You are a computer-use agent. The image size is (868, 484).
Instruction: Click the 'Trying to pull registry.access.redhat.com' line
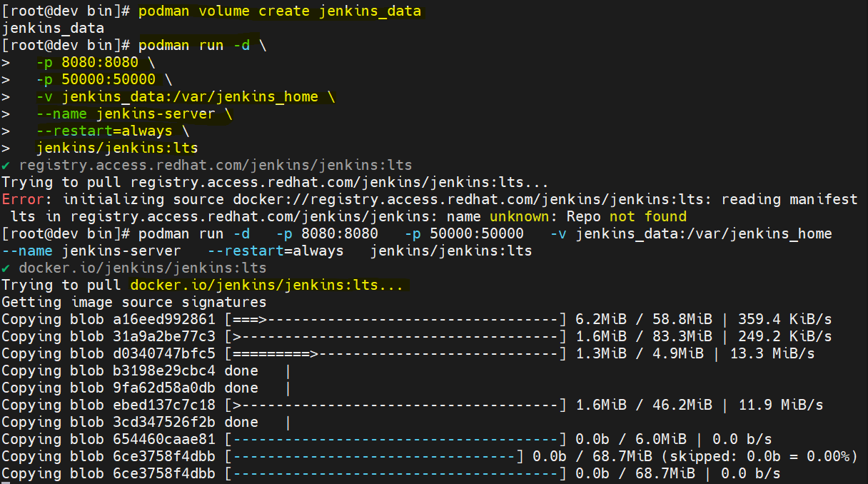[276, 182]
